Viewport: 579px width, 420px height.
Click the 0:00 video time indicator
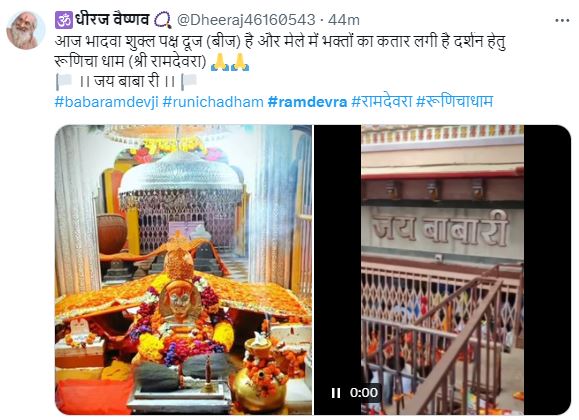(364, 393)
